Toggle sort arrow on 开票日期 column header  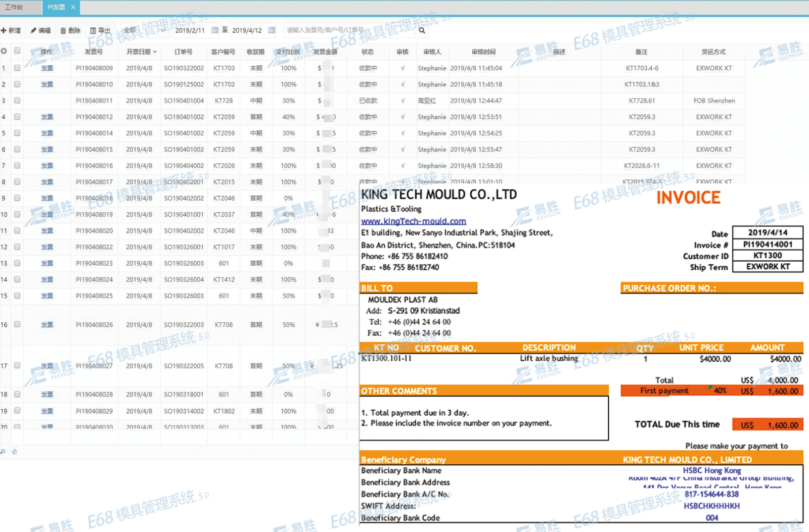click(155, 52)
